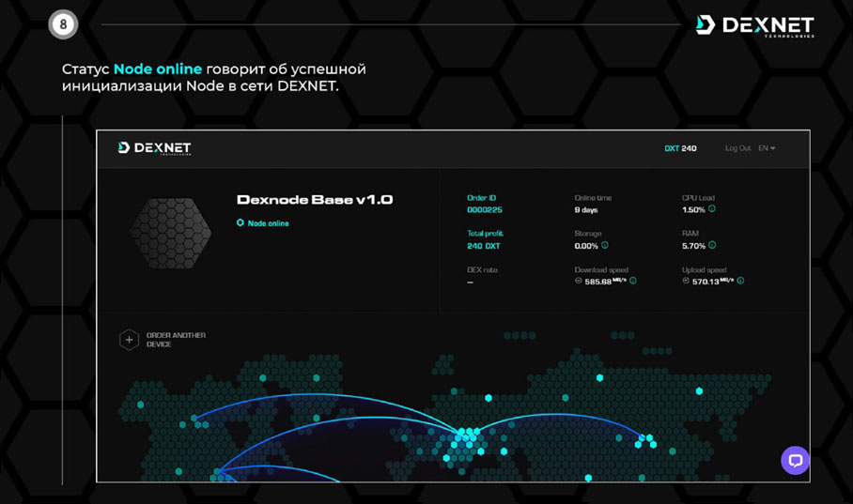Click the Storage 0.00% value
The image size is (853, 504).
586,246
